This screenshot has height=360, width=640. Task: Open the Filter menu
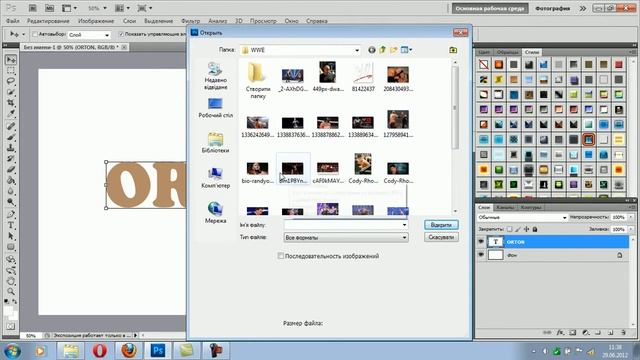190,21
